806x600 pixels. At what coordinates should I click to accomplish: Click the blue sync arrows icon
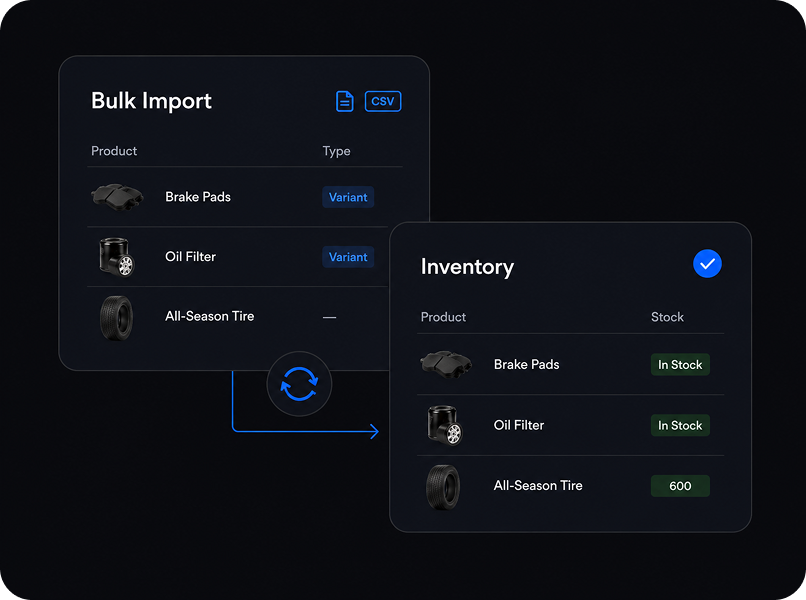pos(299,384)
